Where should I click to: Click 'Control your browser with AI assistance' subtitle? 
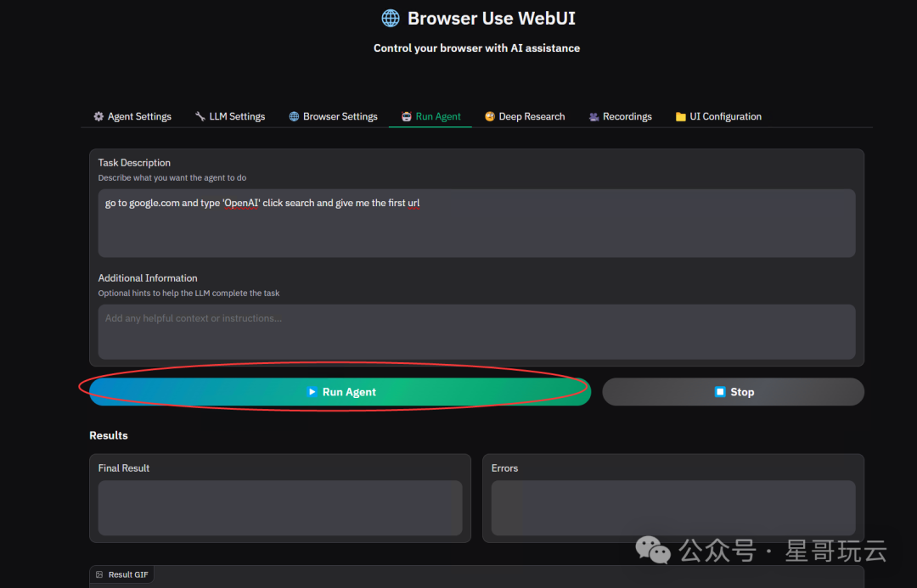[476, 48]
